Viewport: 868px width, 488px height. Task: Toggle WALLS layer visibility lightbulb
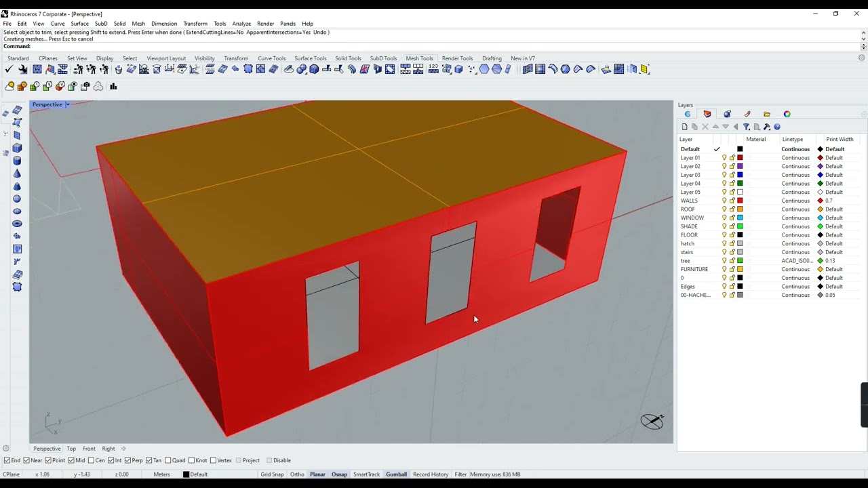click(724, 201)
